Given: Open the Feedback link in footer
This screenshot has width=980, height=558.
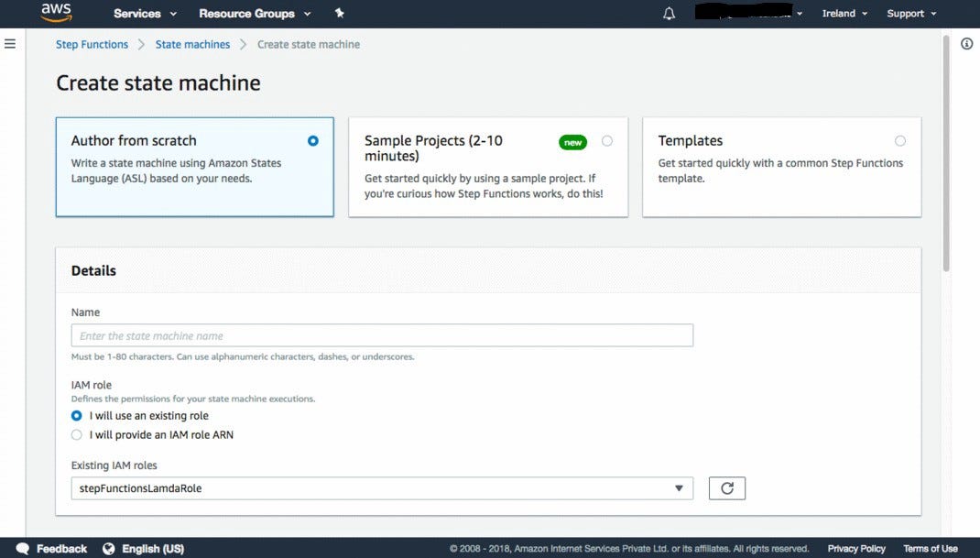Looking at the screenshot, I should 62,549.
